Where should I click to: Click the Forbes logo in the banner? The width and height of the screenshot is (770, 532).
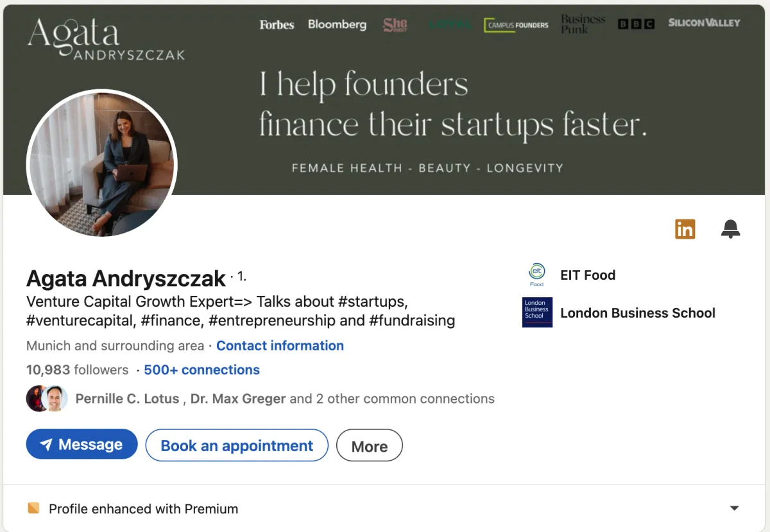pyautogui.click(x=277, y=25)
